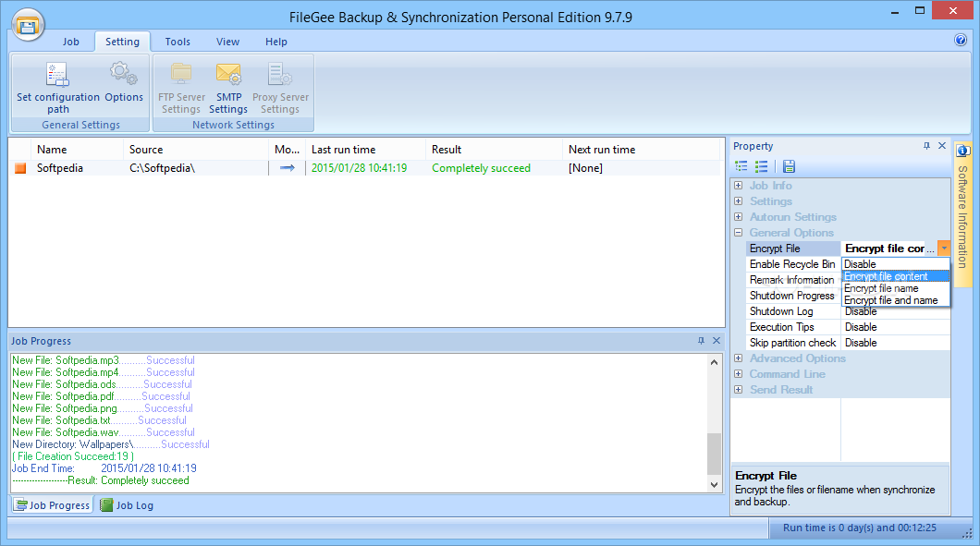Click the Software Information sidebar icon

click(x=962, y=152)
